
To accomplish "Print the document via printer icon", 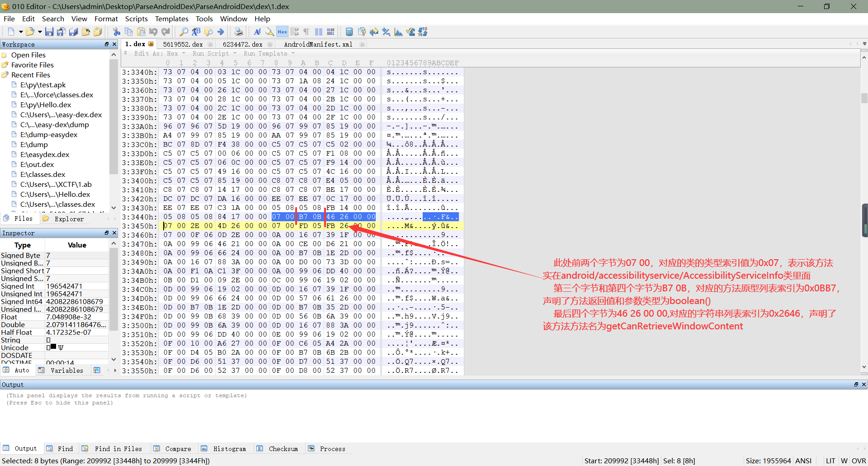I will pyautogui.click(x=239, y=32).
